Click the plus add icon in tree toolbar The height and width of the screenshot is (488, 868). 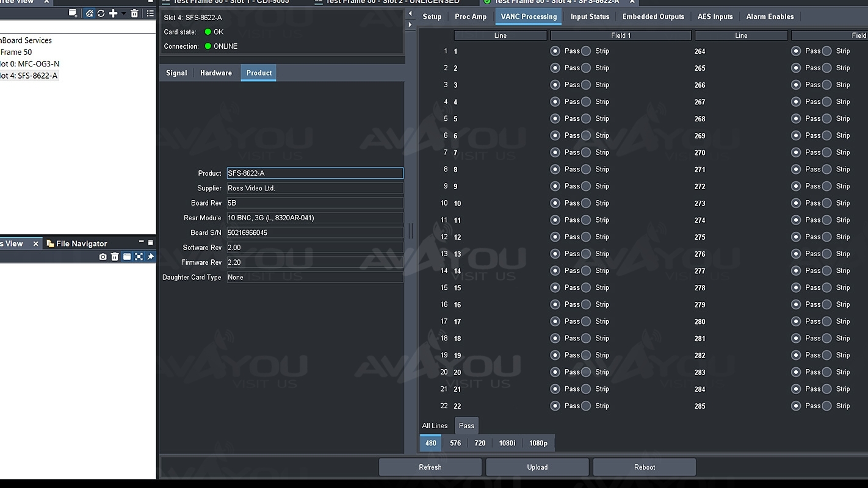113,13
